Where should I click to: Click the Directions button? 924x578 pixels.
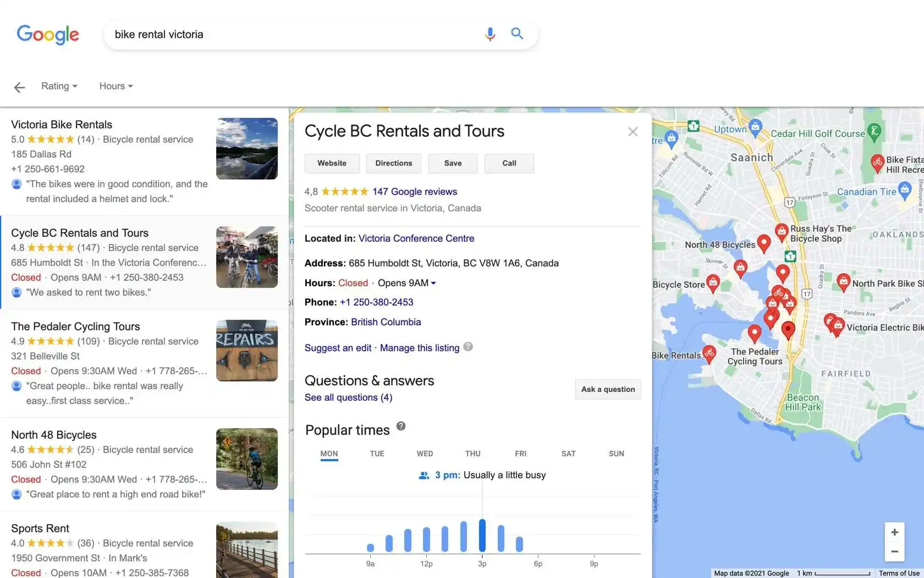(394, 163)
